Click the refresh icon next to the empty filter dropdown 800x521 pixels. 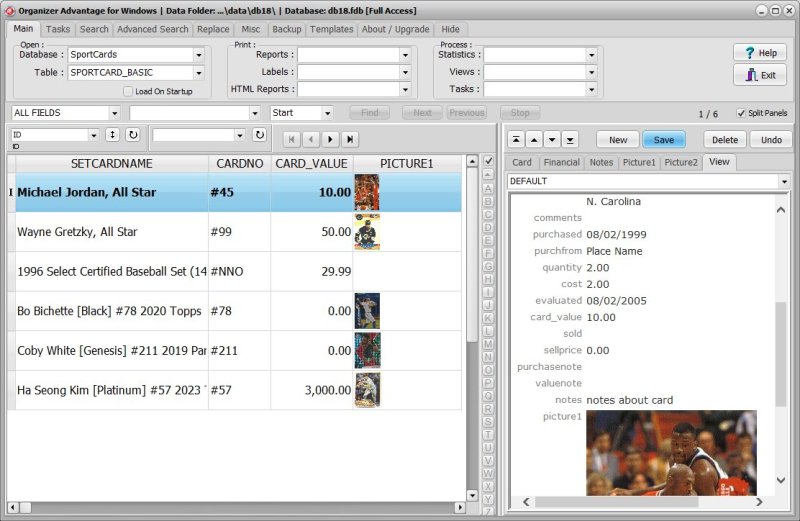260,135
